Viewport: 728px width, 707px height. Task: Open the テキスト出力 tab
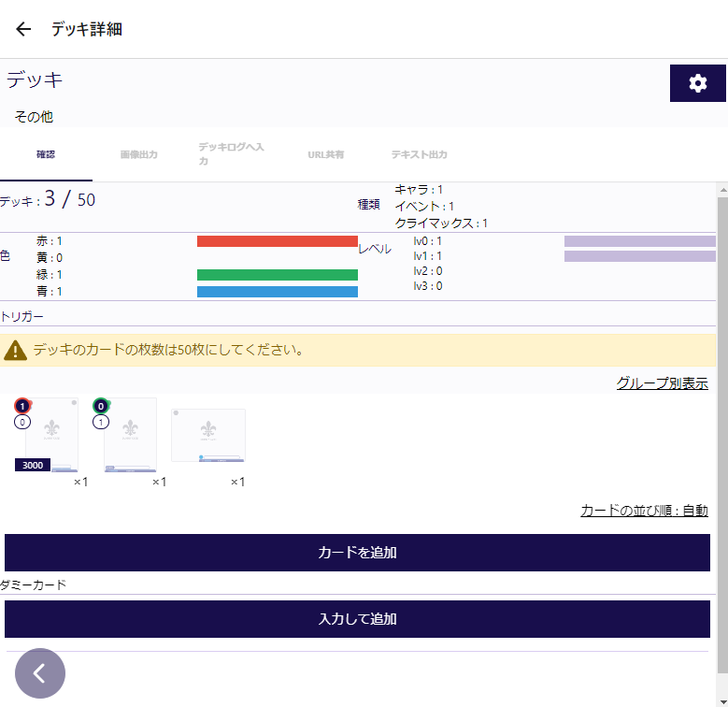pyautogui.click(x=419, y=154)
